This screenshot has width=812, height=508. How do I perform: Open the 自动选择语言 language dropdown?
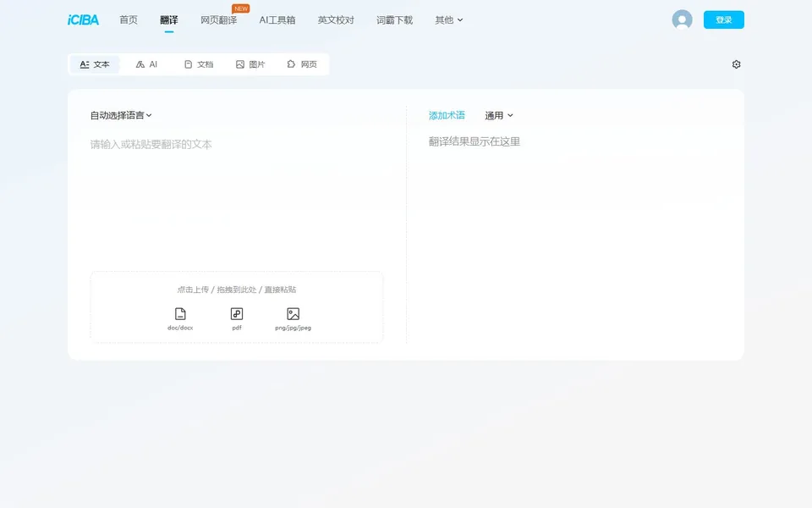121,115
